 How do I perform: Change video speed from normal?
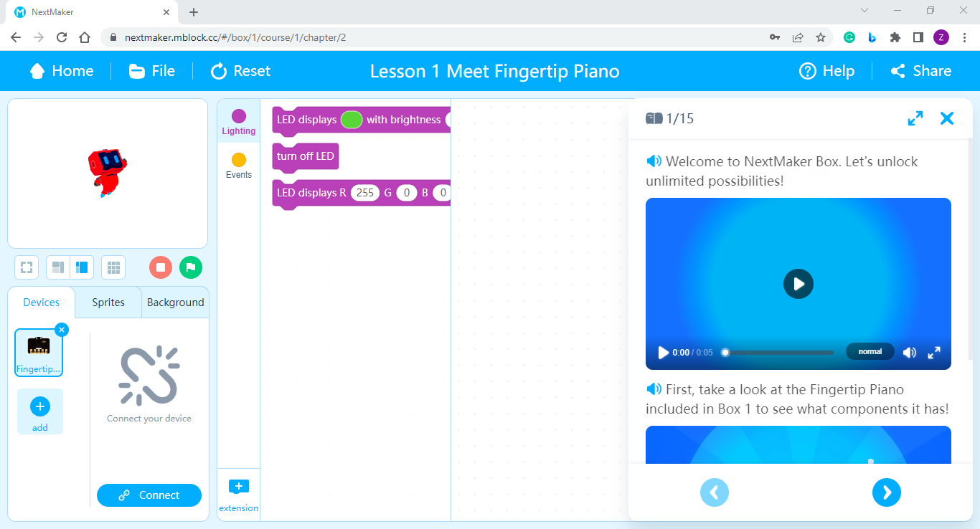[x=870, y=351]
